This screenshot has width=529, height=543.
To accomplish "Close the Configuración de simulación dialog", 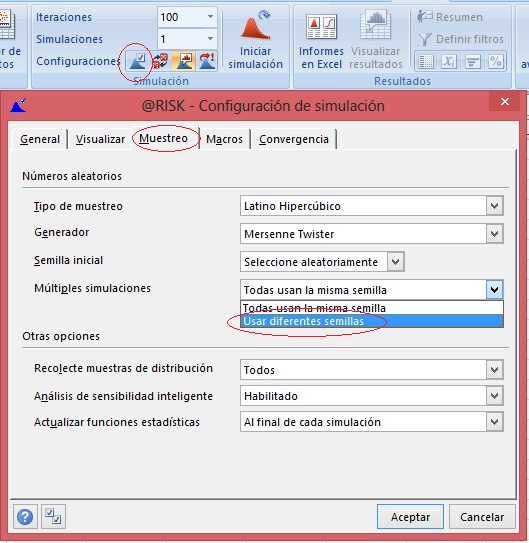I will pyautogui.click(x=505, y=101).
